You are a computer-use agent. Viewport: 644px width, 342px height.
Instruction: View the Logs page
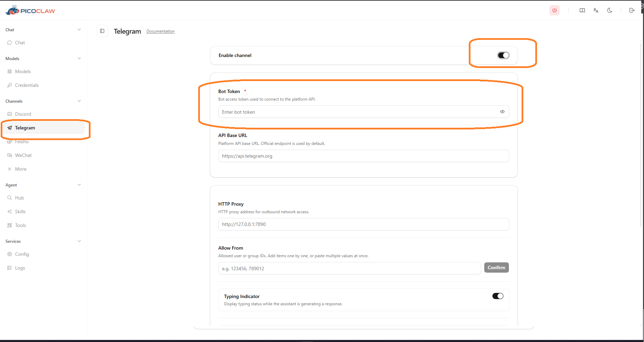pyautogui.click(x=44, y=268)
